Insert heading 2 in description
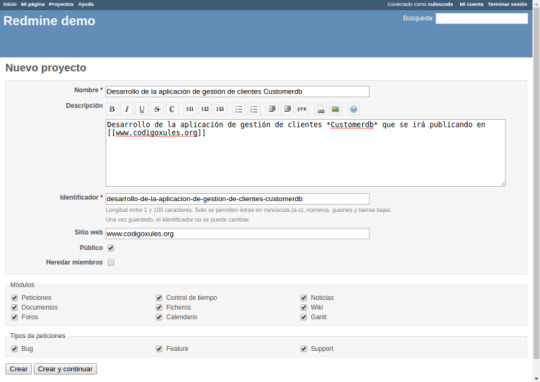540x382 pixels. point(205,109)
